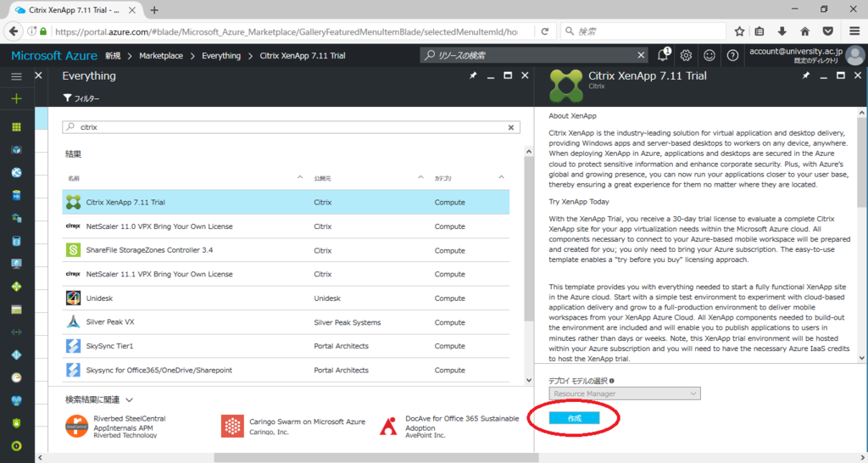Open a new browser tab
Screen dimensions: 868x463
(154, 10)
